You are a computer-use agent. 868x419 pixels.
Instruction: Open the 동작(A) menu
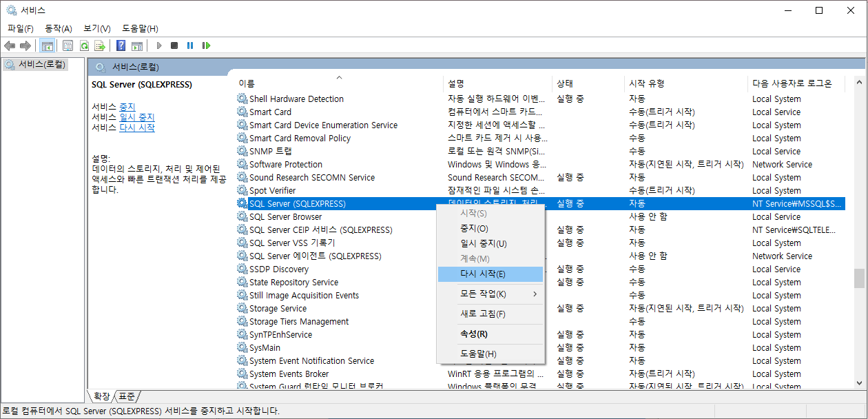(59, 28)
